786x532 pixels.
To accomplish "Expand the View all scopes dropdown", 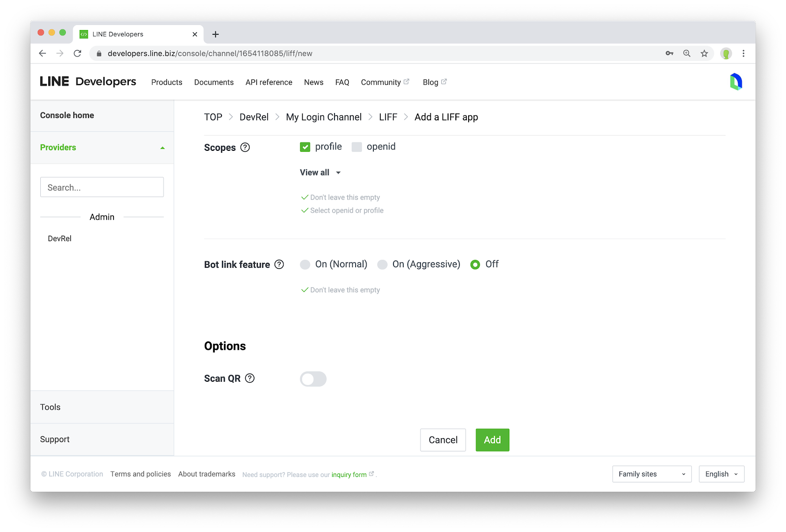I will click(x=320, y=172).
